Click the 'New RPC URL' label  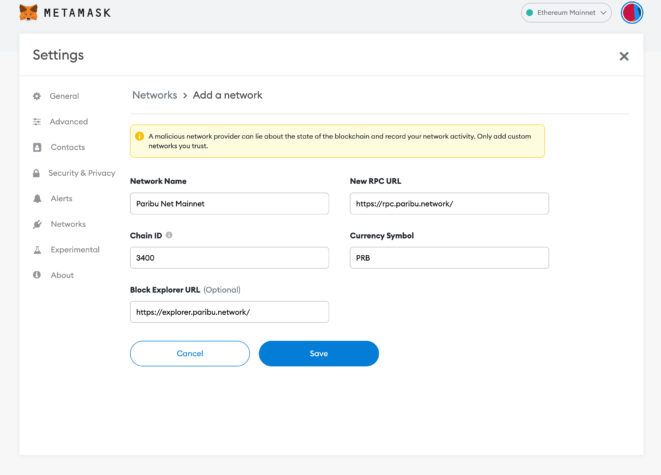pyautogui.click(x=375, y=181)
